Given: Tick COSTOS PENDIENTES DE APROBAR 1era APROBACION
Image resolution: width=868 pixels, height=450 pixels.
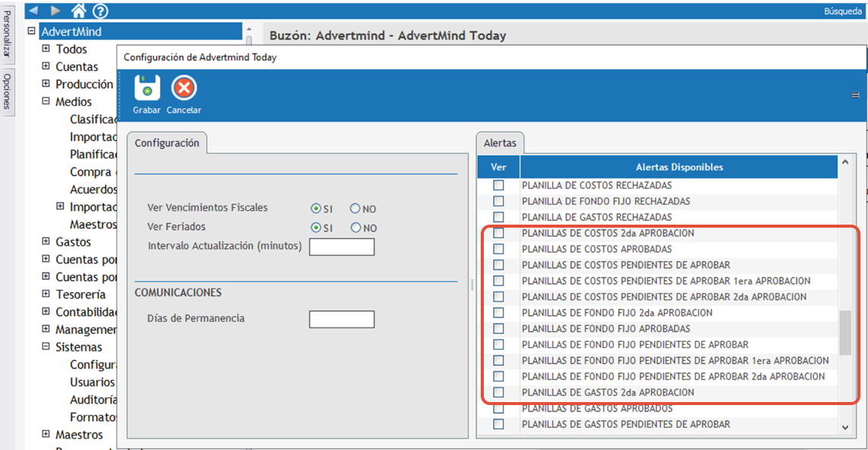Looking at the screenshot, I should [x=498, y=280].
